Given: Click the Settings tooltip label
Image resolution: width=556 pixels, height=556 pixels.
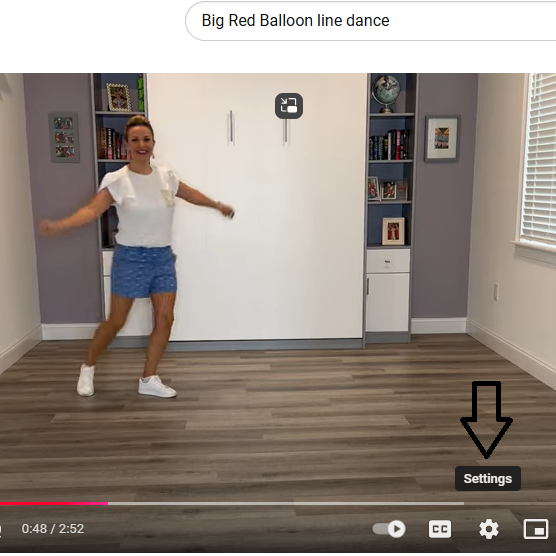Looking at the screenshot, I should 488,478.
